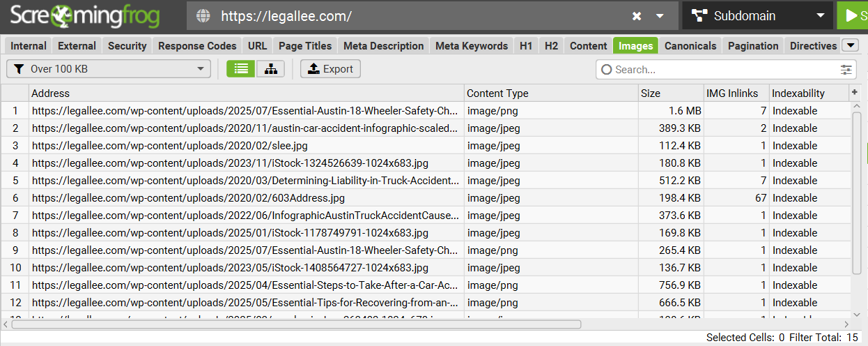Show more tabs via overflow arrow
The height and width of the screenshot is (346, 868).
pos(850,45)
